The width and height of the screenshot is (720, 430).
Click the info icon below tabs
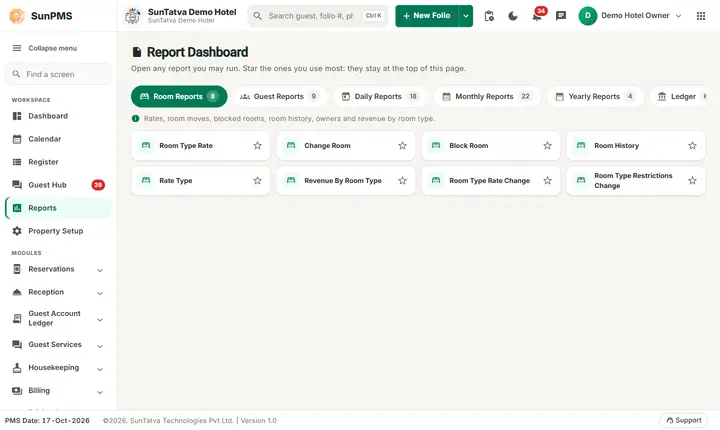135,119
